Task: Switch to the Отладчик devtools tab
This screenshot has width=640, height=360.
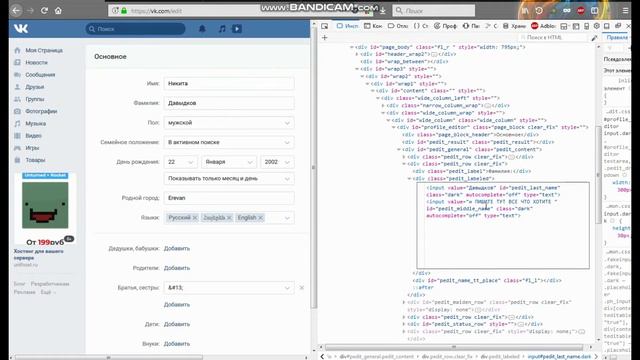Action: [x=398, y=26]
